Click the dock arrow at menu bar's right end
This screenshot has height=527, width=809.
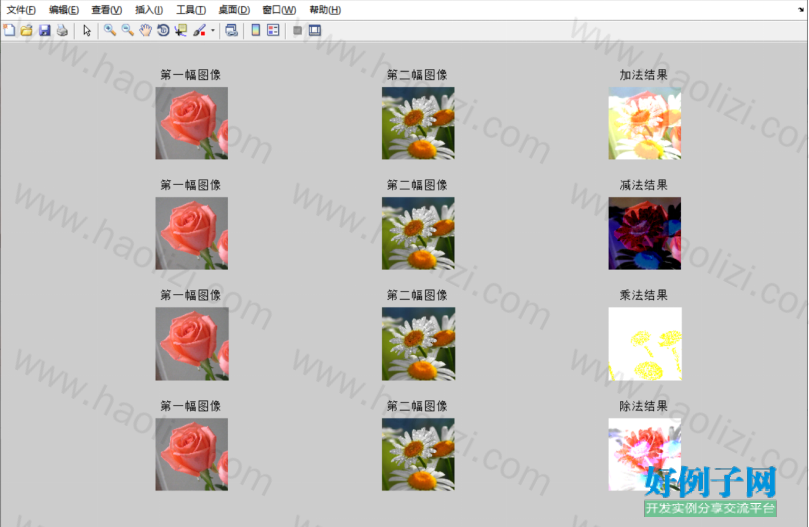(801, 10)
